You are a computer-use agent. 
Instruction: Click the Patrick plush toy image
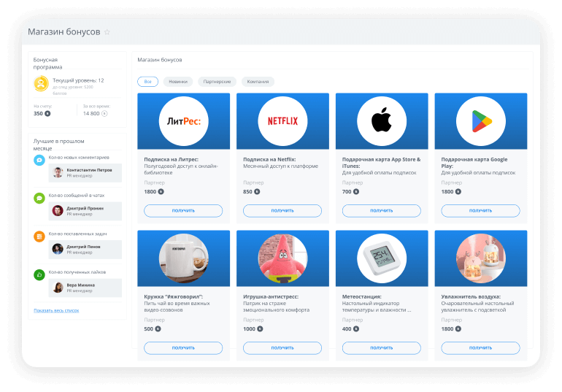click(x=282, y=258)
